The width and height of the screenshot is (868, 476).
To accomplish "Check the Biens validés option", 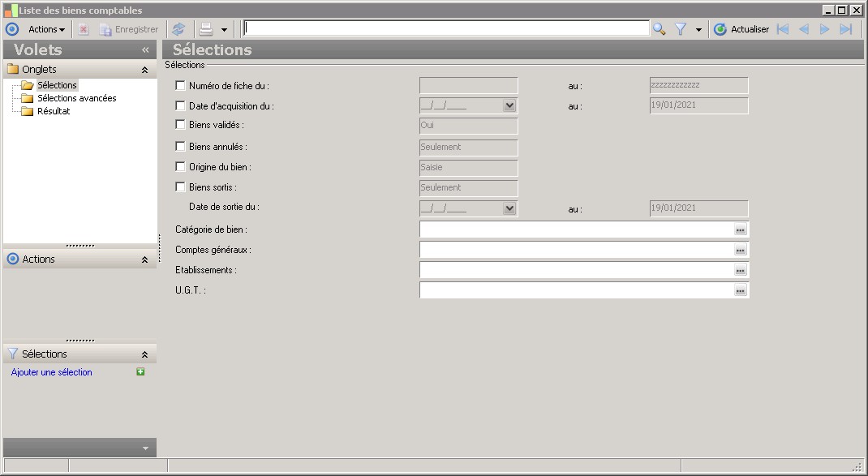I will click(x=180, y=125).
